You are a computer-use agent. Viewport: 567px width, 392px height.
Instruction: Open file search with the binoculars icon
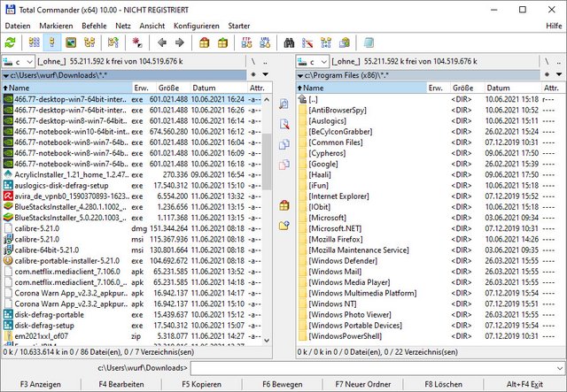point(289,43)
